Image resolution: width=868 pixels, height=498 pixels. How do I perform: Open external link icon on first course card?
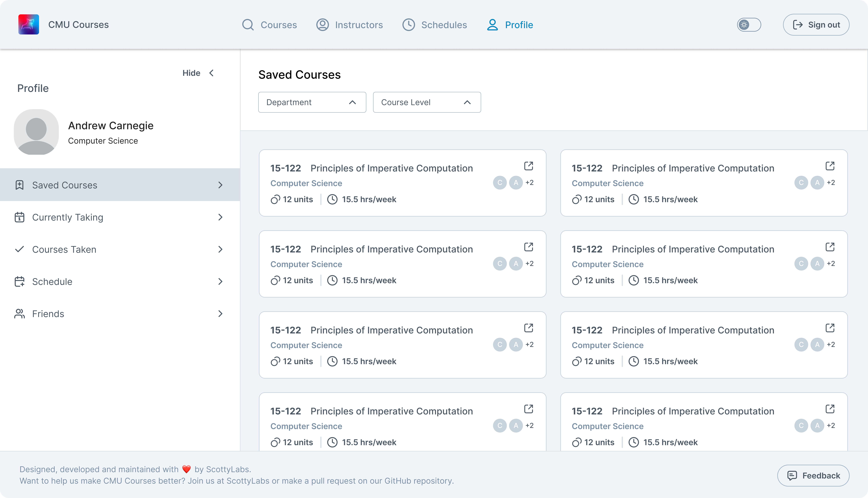point(529,166)
